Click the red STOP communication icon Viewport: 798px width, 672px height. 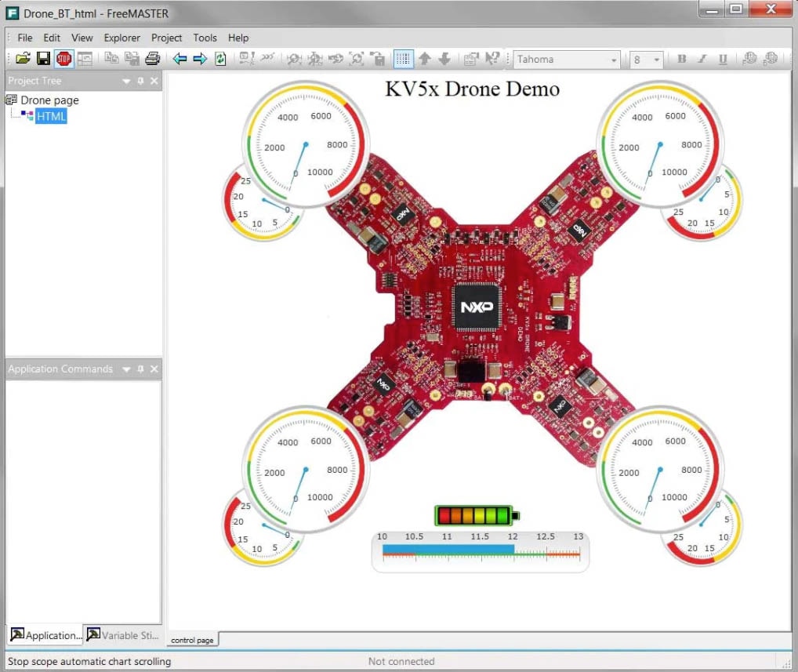point(63,59)
